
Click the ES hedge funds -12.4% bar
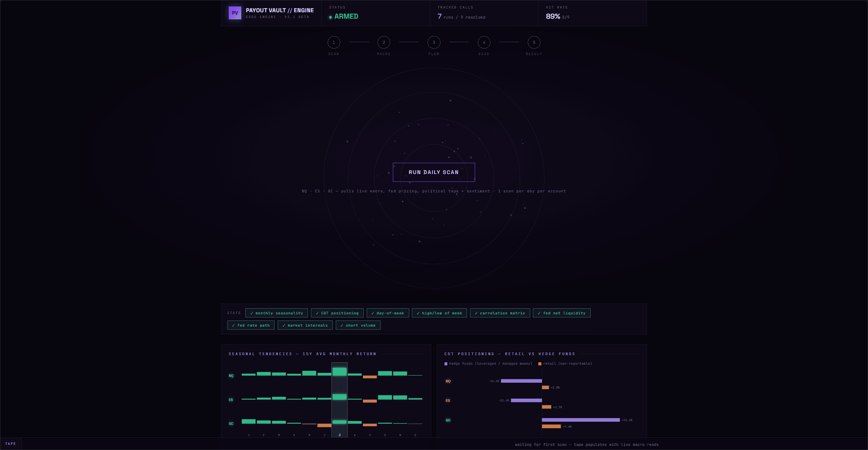click(x=526, y=400)
